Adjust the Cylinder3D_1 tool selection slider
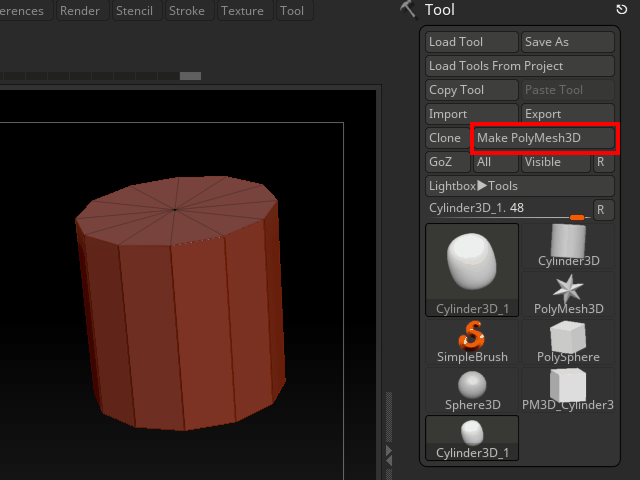The width and height of the screenshot is (640, 480). (509, 209)
